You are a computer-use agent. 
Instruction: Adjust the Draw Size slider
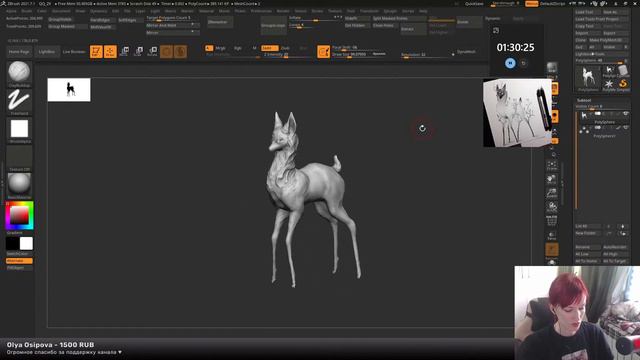[358, 54]
